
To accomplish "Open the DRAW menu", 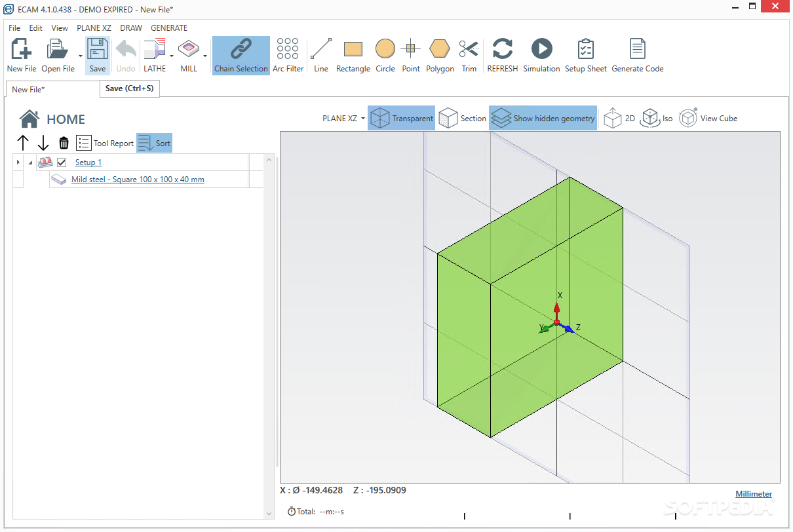I will [131, 28].
